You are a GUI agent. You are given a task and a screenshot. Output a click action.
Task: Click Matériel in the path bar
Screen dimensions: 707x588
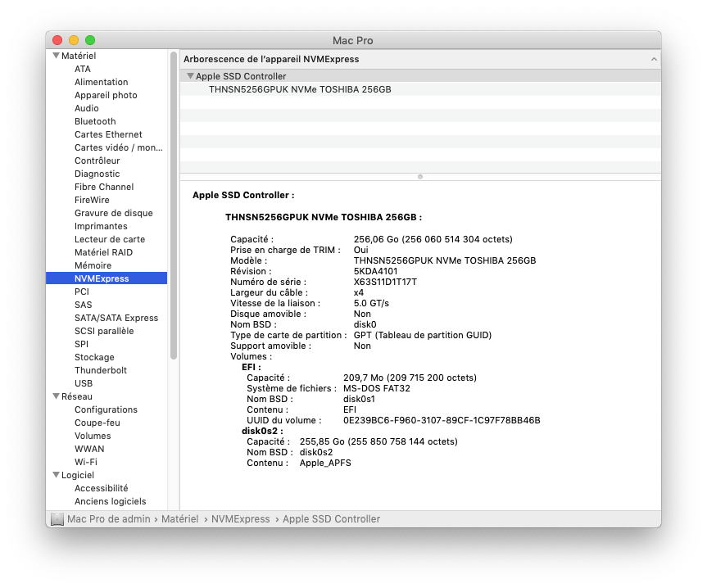[180, 519]
